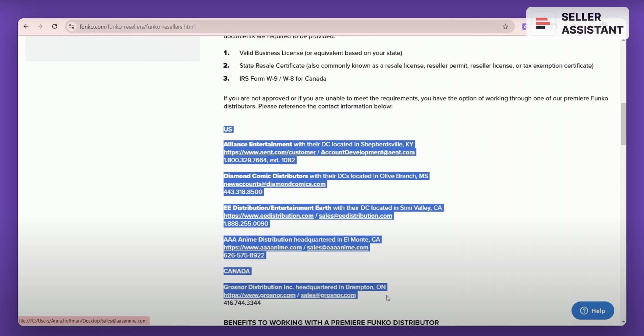
Task: Click the sales@eedistribution.com email link
Action: (355, 216)
